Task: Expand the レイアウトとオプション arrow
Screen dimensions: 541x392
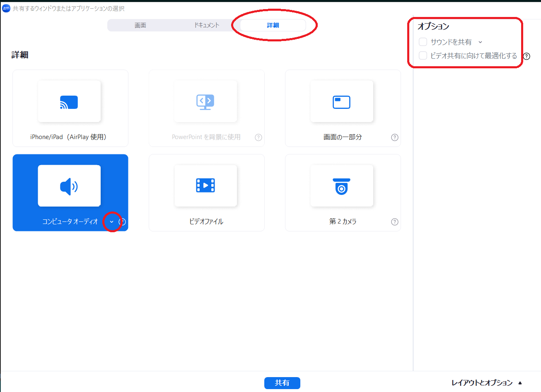Action: tap(520, 383)
